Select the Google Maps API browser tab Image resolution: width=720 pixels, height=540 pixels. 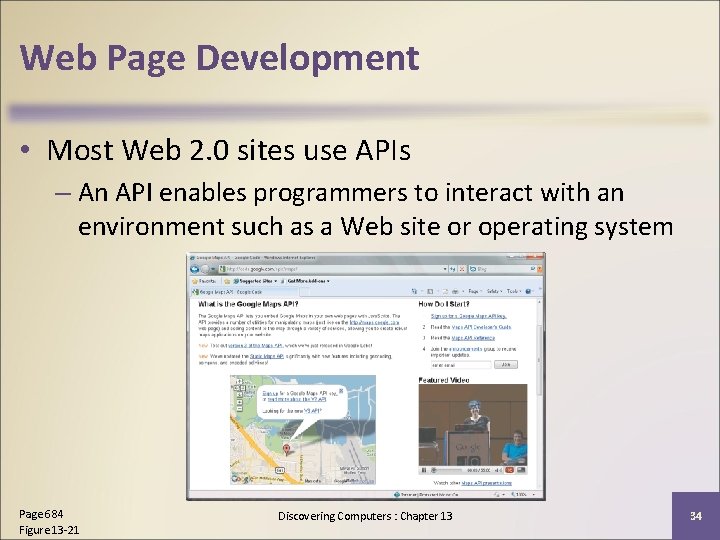tap(244, 292)
